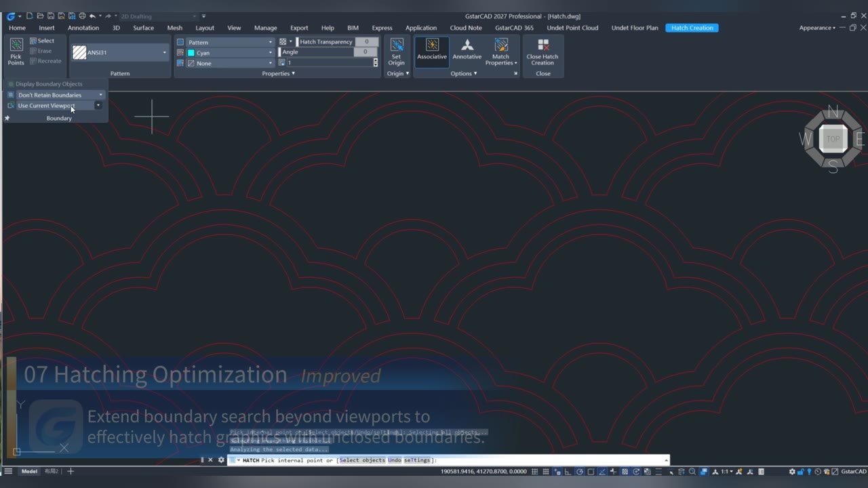The width and height of the screenshot is (868, 488).
Task: Open the ANSI31 hatch pattern picker
Action: (120, 52)
